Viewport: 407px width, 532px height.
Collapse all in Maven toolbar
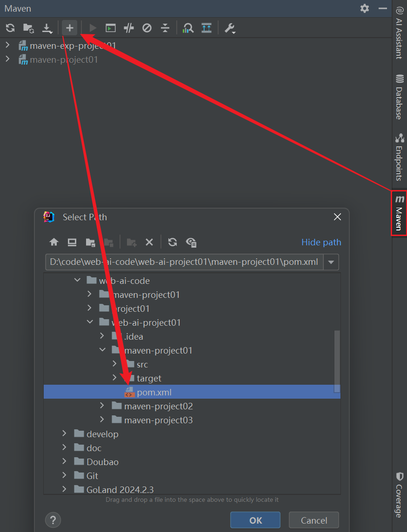point(165,28)
